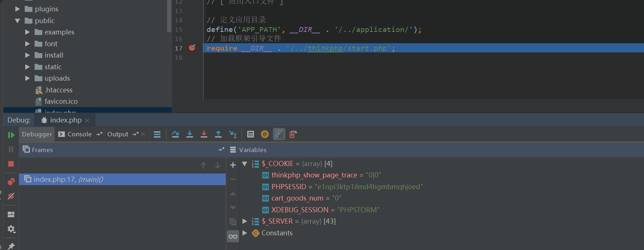
Task: Switch to Debugger tab
Action: click(37, 134)
